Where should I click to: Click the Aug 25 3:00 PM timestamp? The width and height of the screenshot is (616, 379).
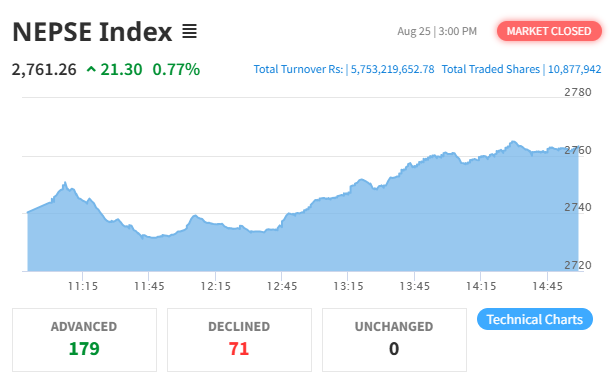tap(437, 31)
